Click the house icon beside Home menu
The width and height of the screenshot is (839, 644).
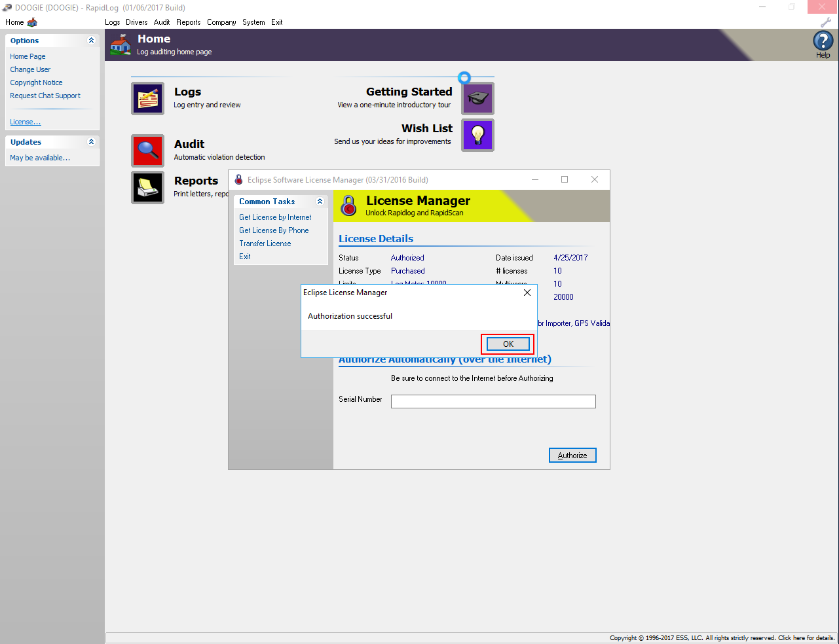pyautogui.click(x=32, y=22)
